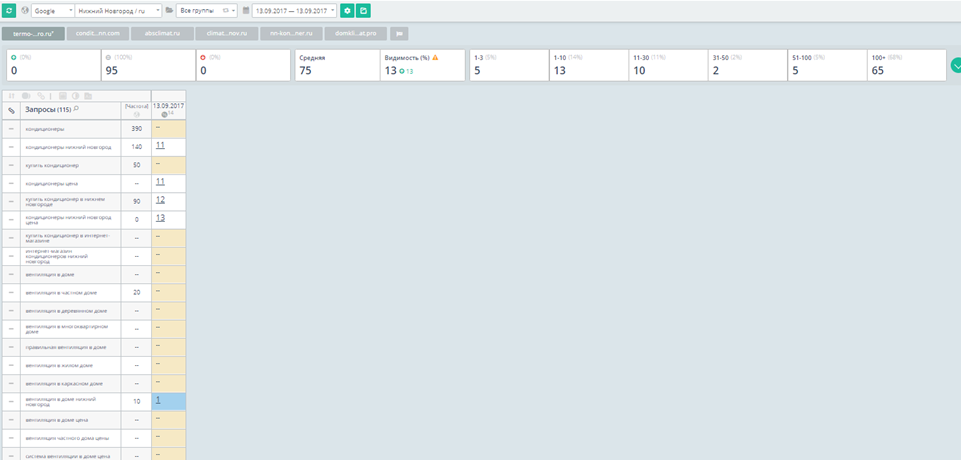The width and height of the screenshot is (961, 460).
Task: Open position link 13 in results
Action: click(x=160, y=218)
